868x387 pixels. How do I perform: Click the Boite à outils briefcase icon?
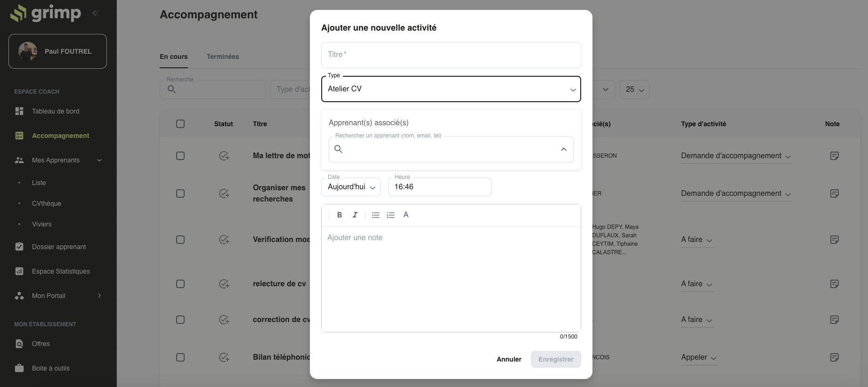[x=19, y=368]
